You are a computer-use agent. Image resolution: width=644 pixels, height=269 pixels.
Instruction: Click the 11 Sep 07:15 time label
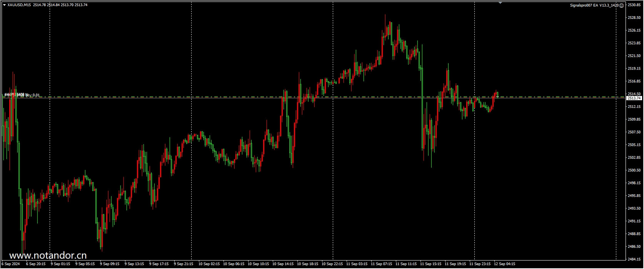382,264
